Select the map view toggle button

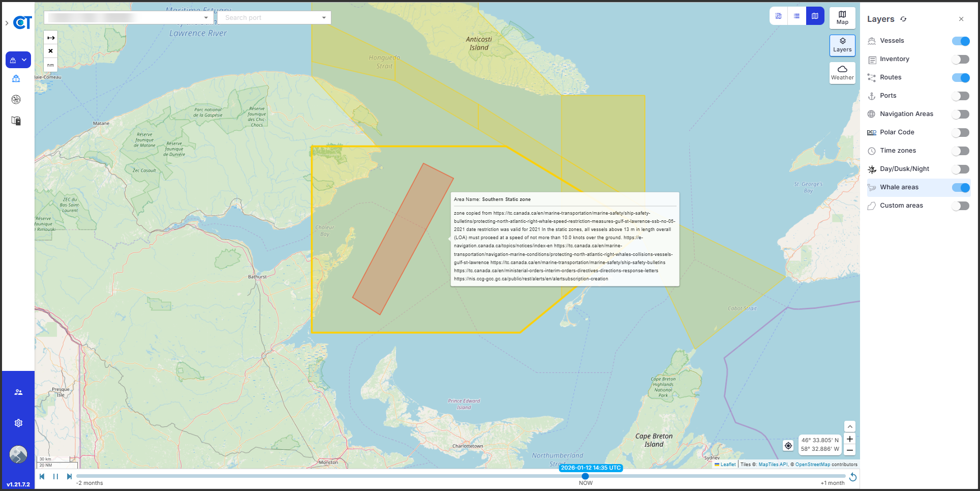[815, 16]
